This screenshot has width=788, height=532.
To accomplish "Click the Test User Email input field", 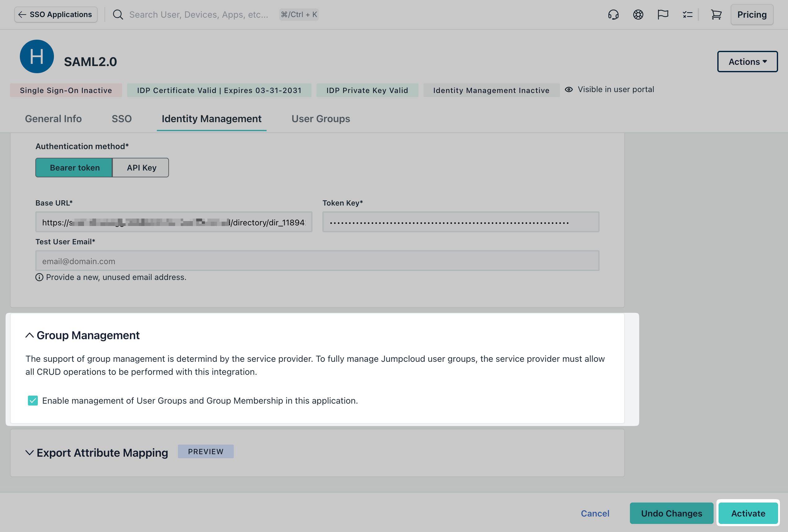I will pos(317,261).
